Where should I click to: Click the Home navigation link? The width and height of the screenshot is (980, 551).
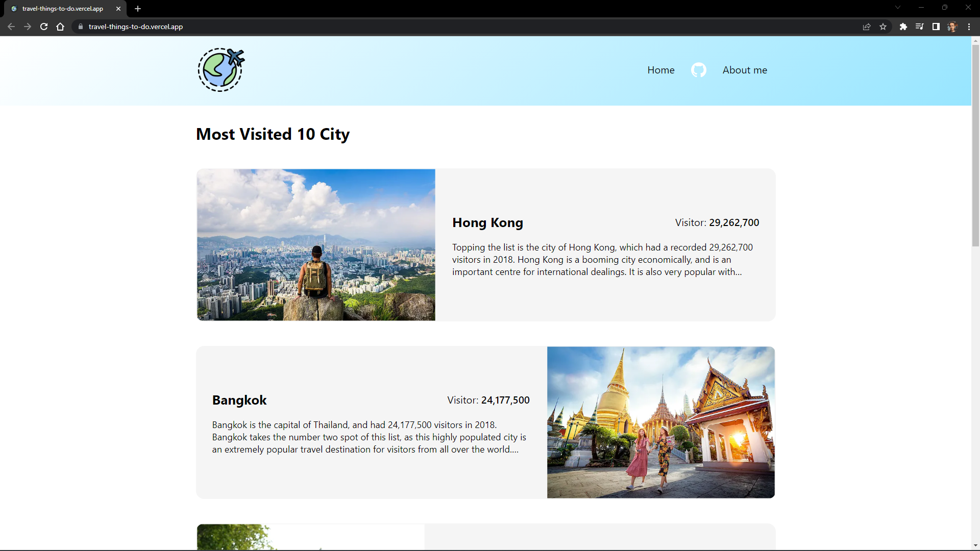pyautogui.click(x=660, y=70)
